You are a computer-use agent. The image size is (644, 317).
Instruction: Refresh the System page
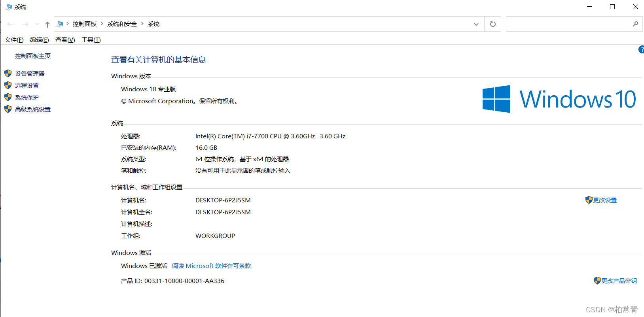pyautogui.click(x=493, y=24)
